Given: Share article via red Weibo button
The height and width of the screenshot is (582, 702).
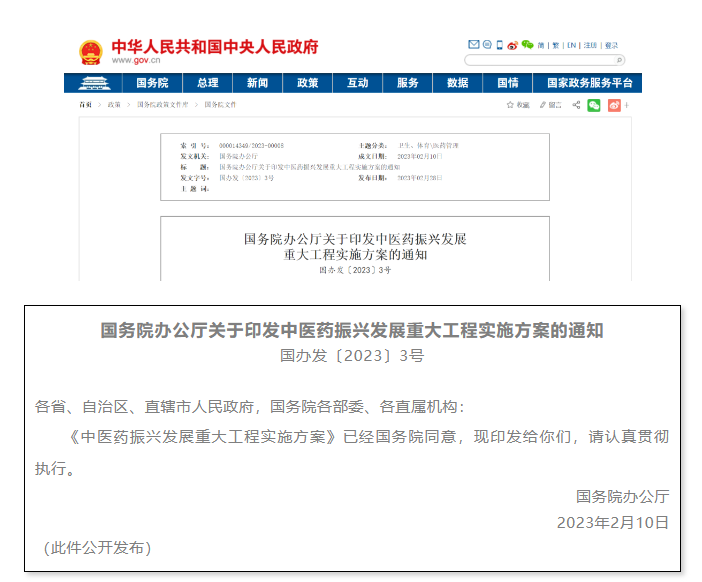Looking at the screenshot, I should (x=614, y=105).
